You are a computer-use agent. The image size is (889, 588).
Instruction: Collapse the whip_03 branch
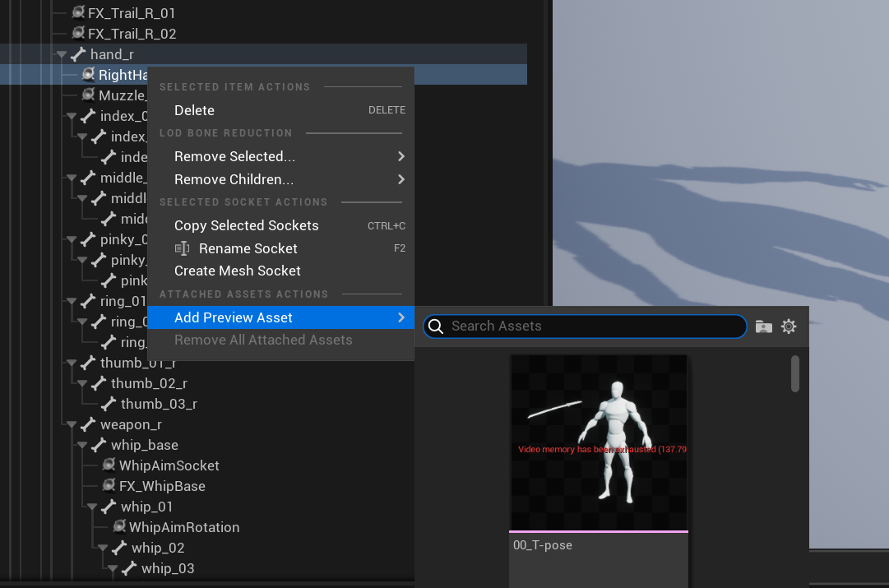[113, 568]
